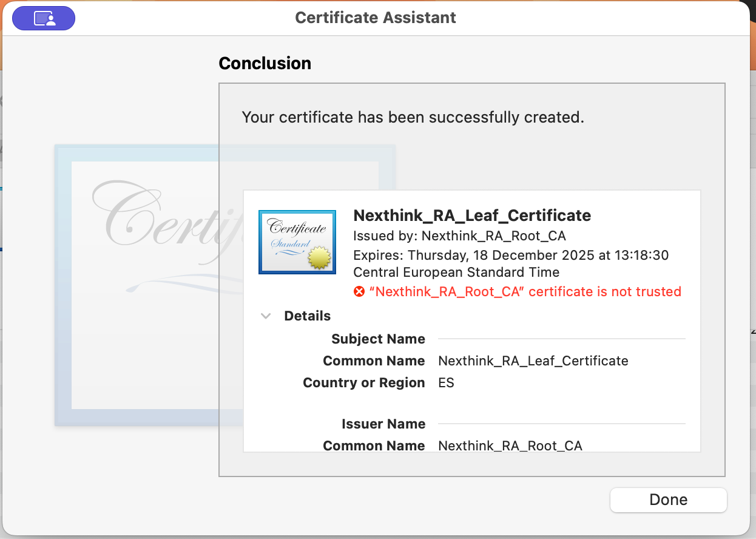Click the issuer Common Name value Nexthink_RA_Root_CA
756x539 pixels.
point(510,446)
